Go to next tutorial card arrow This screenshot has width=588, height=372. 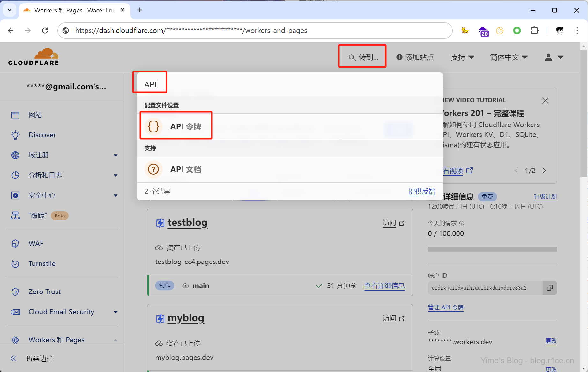click(544, 171)
